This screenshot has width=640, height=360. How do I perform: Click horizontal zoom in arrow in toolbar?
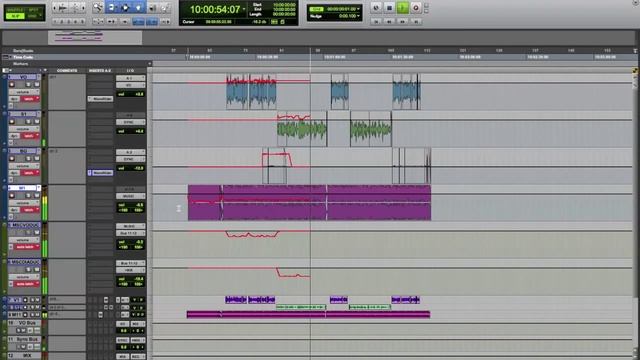pyautogui.click(x=83, y=7)
